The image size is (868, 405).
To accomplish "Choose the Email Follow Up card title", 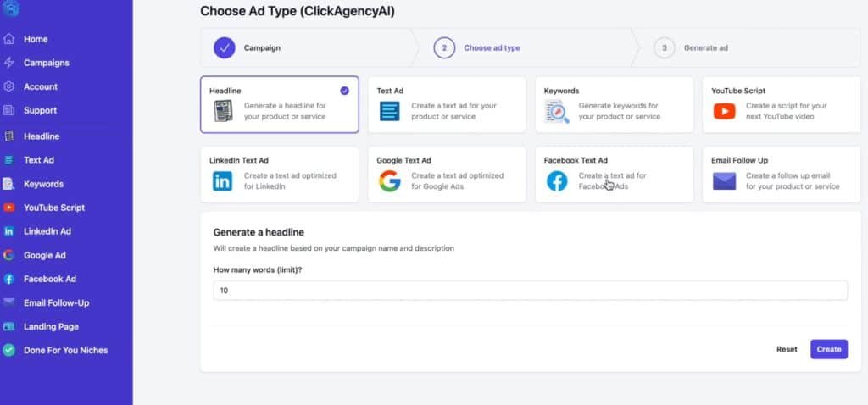I will tap(739, 160).
